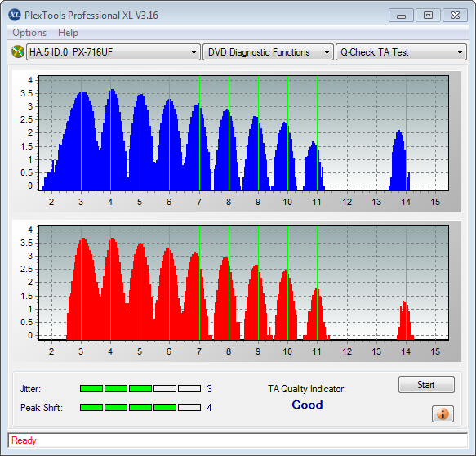Click the Peak Shift level bar indicator

click(140, 408)
